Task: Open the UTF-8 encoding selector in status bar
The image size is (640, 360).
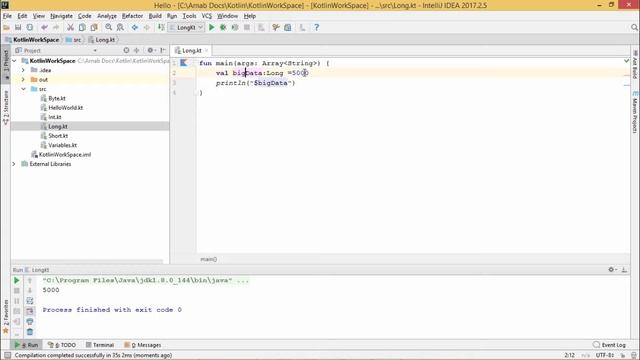Action: point(605,356)
